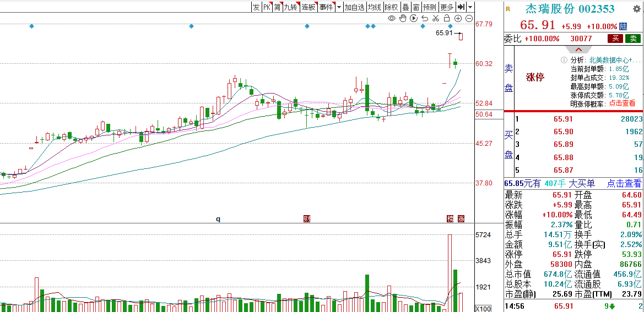
Task: Click the q marker on chart axis
Action: (x=219, y=219)
